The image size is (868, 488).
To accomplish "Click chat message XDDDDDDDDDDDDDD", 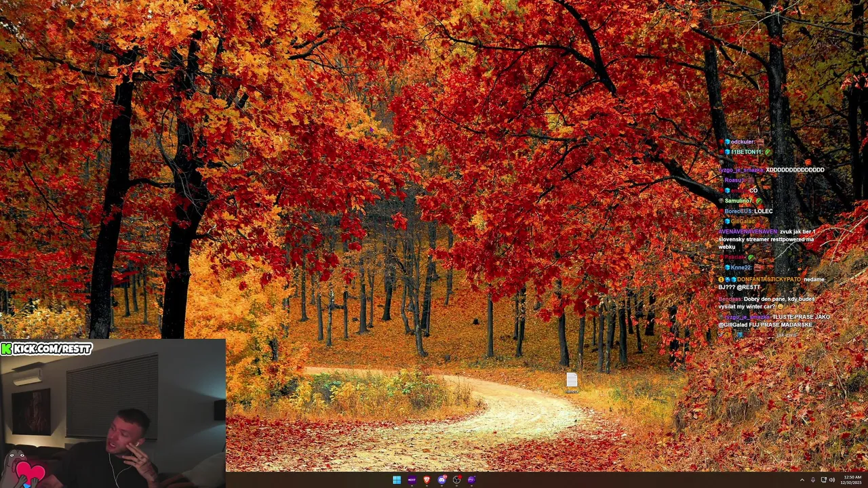I will [795, 170].
